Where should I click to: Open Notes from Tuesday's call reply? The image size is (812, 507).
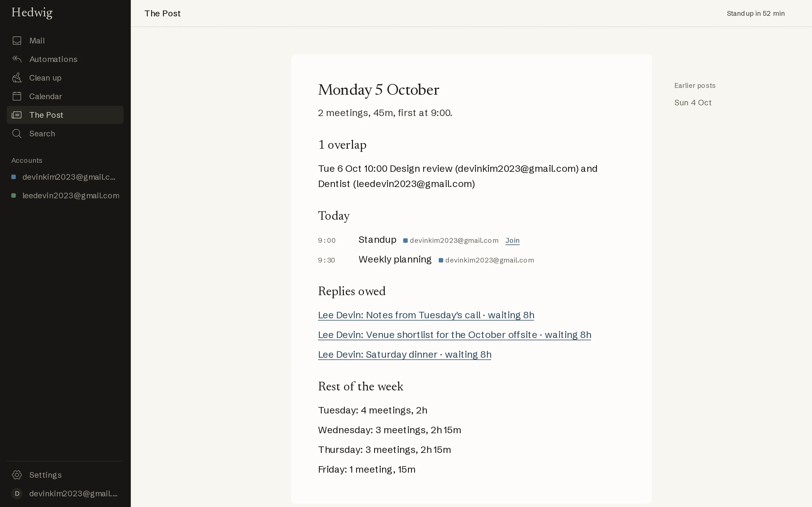(x=426, y=315)
